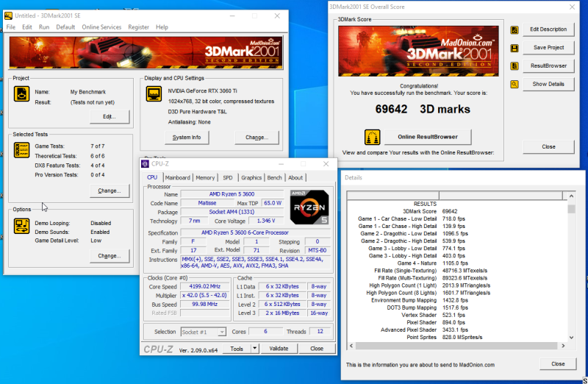The width and height of the screenshot is (588, 384).
Task: Click Edit... button in Project section
Action: pyautogui.click(x=110, y=117)
